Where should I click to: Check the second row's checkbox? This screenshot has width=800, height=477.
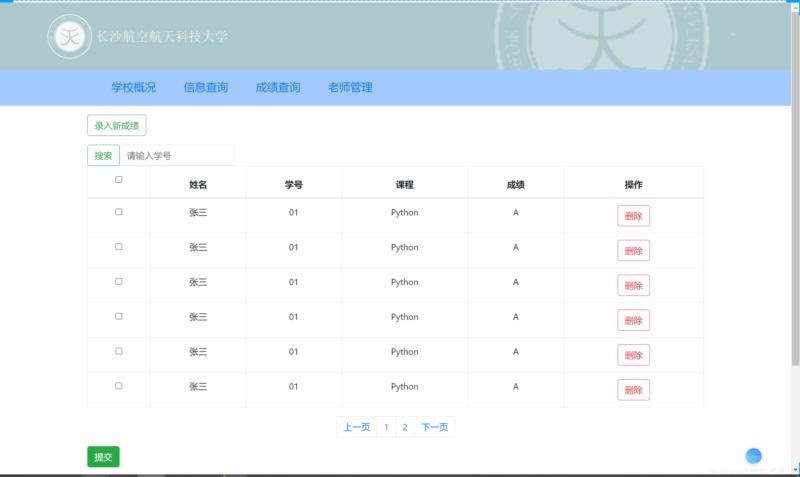(119, 246)
